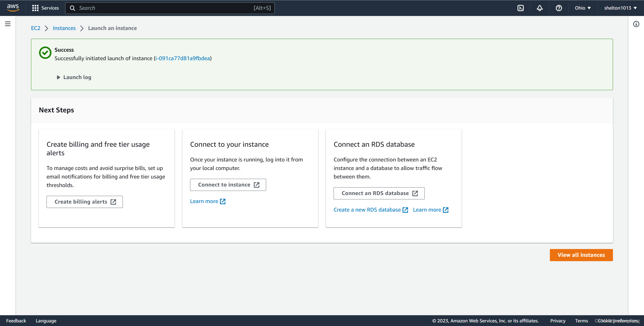This screenshot has height=326, width=644.
Task: Click the Launch an instance breadcrumb text
Action: point(113,28)
